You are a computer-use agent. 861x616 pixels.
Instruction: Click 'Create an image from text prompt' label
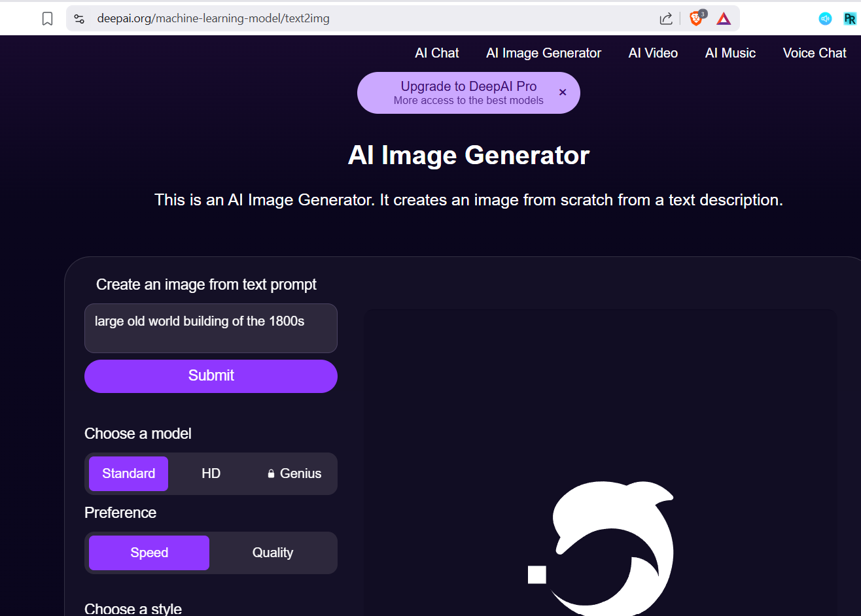click(x=206, y=284)
